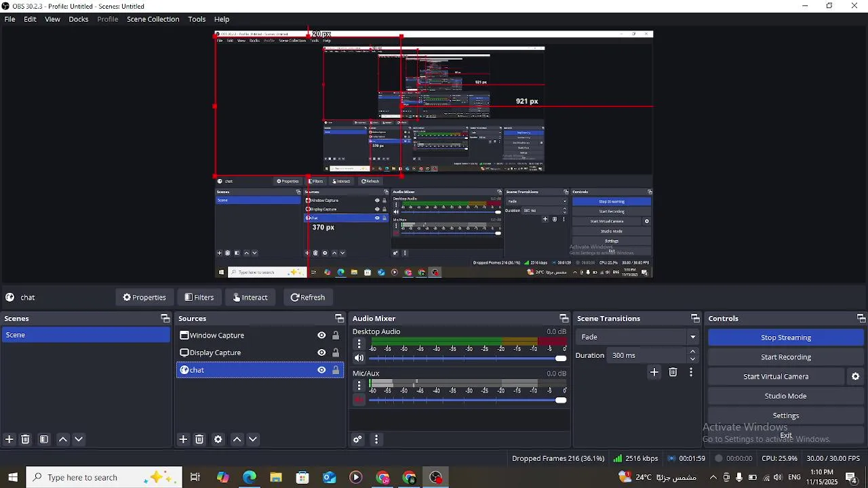Open Properties for the chat source

click(x=144, y=297)
